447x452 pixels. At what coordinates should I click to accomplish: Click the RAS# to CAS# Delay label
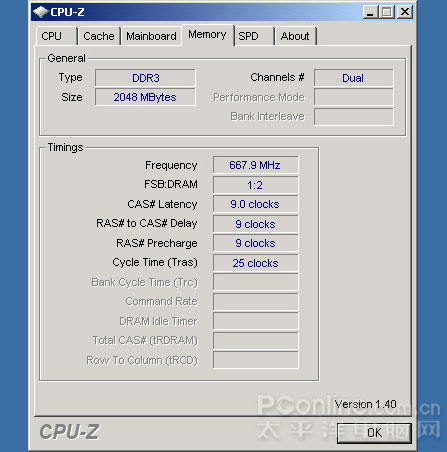pos(147,223)
